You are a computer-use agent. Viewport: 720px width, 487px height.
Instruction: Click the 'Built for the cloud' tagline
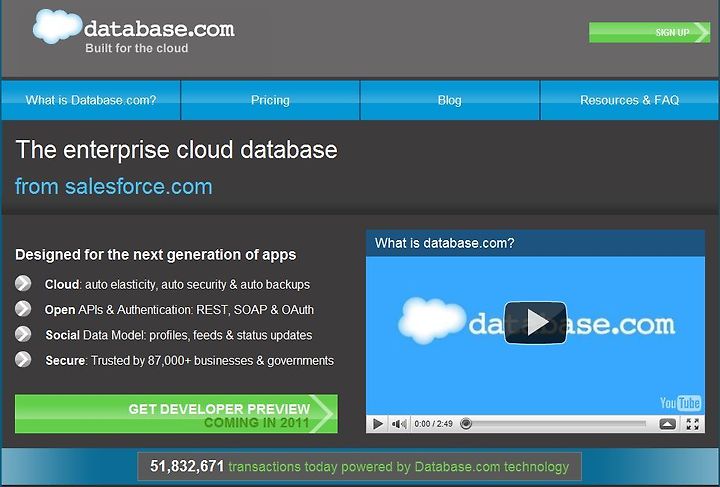coord(137,48)
